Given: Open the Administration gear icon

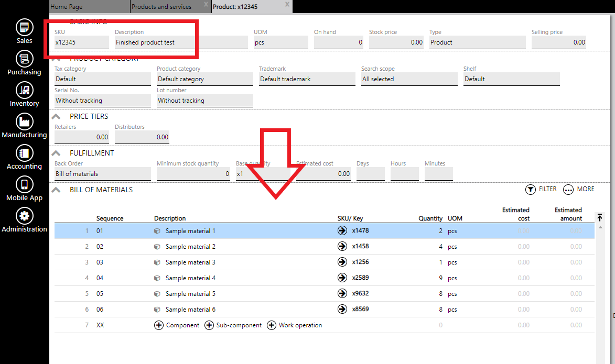Looking at the screenshot, I should point(25,216).
